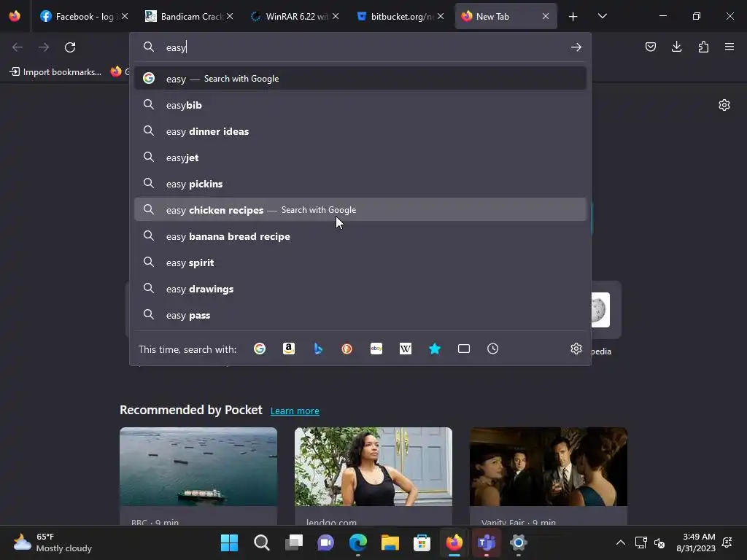The width and height of the screenshot is (747, 560).
Task: Choose the easyjet suggestion
Action: click(x=360, y=157)
